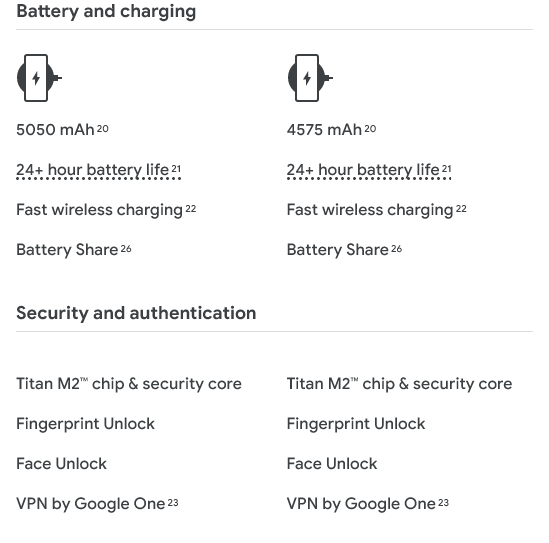Click the right Fingerprint Unlock entry
This screenshot has width=549, height=543.
[x=356, y=424]
